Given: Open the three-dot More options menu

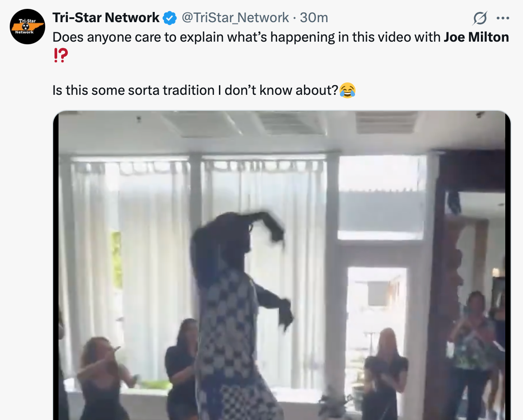Looking at the screenshot, I should point(503,18).
